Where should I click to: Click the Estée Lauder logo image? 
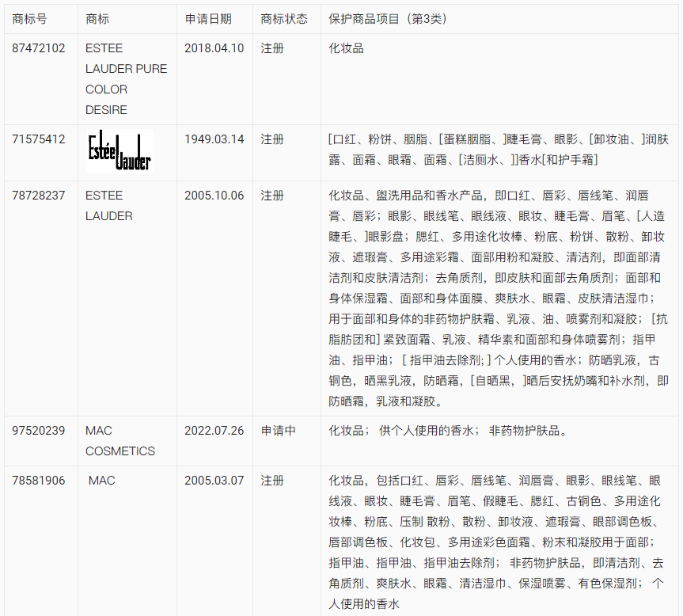(120, 151)
